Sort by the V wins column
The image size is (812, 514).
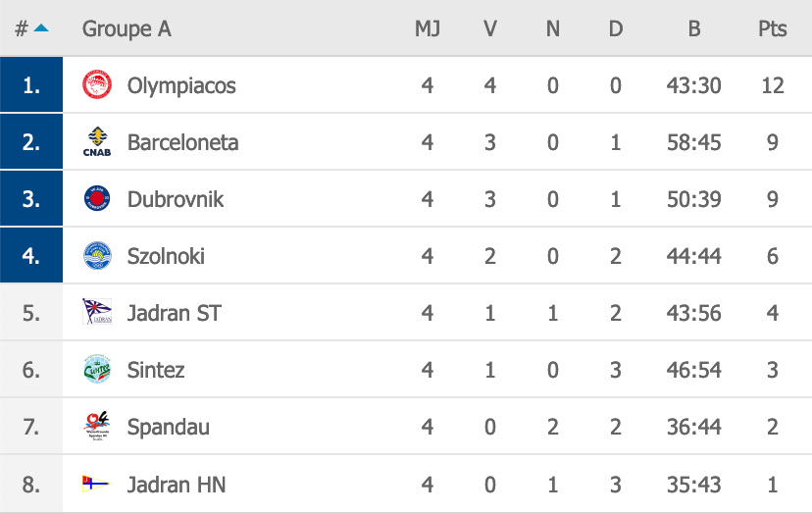pos(490,28)
